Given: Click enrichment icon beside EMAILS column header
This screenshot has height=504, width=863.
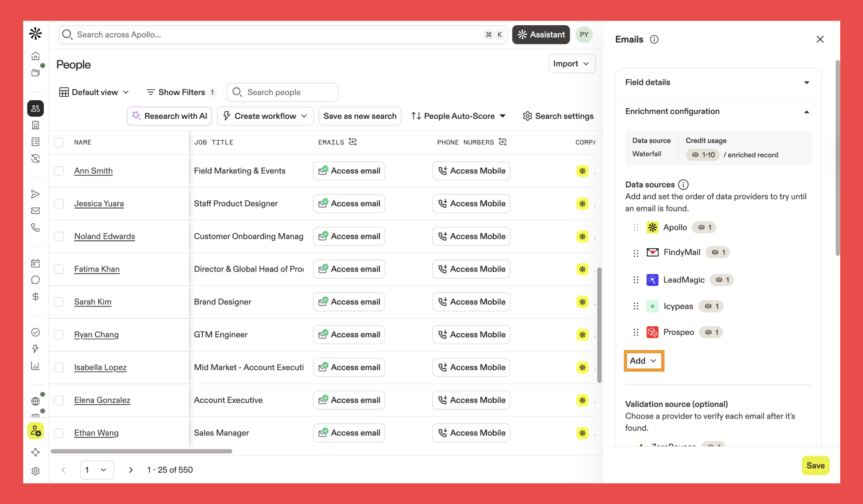Looking at the screenshot, I should tap(353, 142).
